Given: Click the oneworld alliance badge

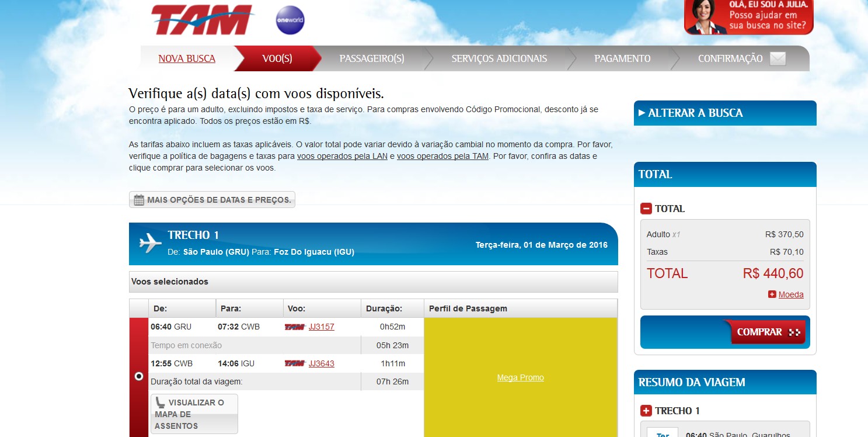Looking at the screenshot, I should pyautogui.click(x=290, y=20).
